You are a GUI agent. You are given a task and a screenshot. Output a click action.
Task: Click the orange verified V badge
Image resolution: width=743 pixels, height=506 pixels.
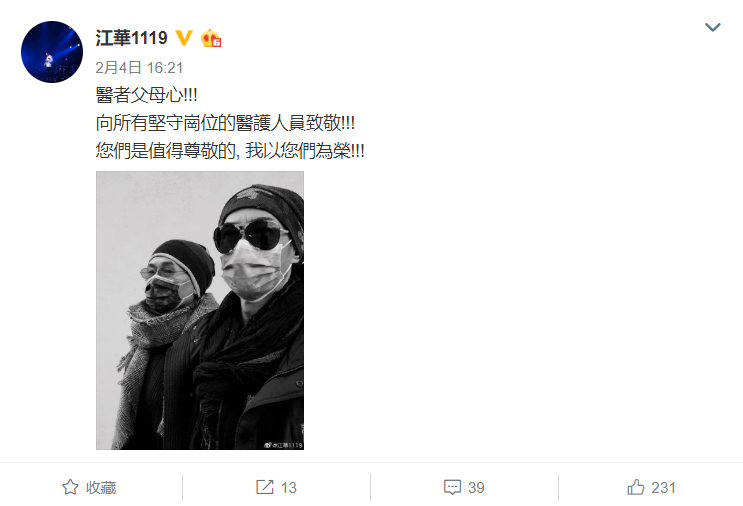pos(184,38)
